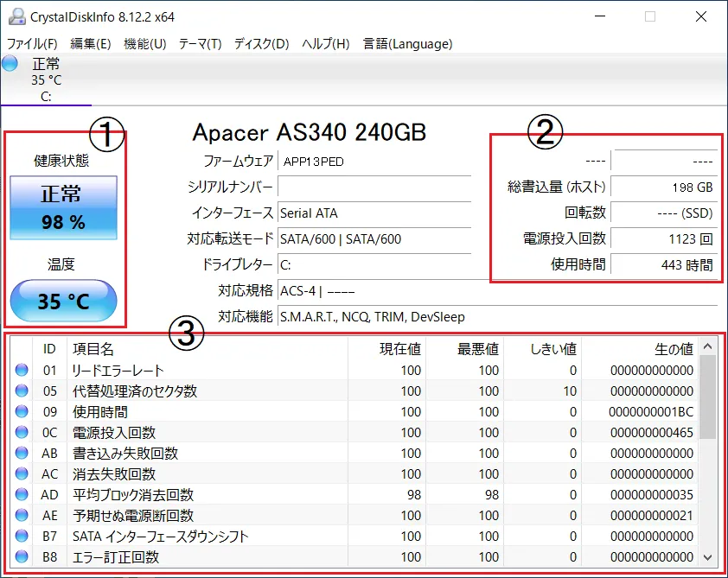Click current value 98 of 平均ブロック消去回数

414,494
